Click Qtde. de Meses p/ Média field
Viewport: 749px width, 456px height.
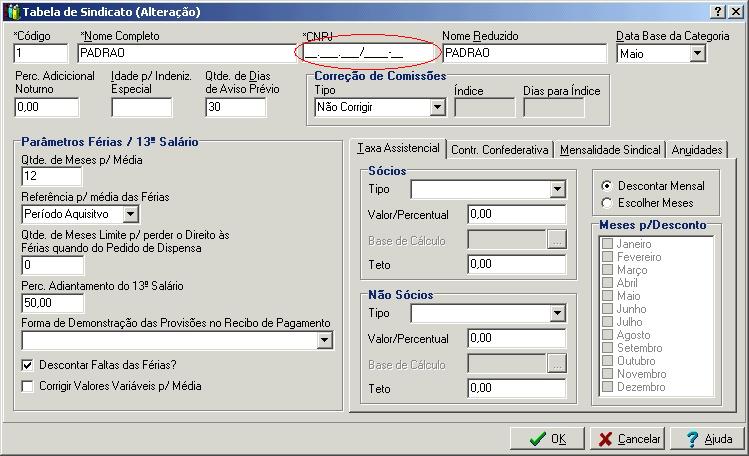(x=52, y=176)
